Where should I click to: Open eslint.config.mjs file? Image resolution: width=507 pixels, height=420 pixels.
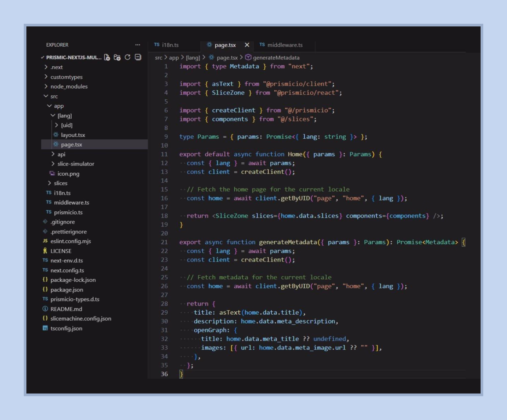coord(70,241)
